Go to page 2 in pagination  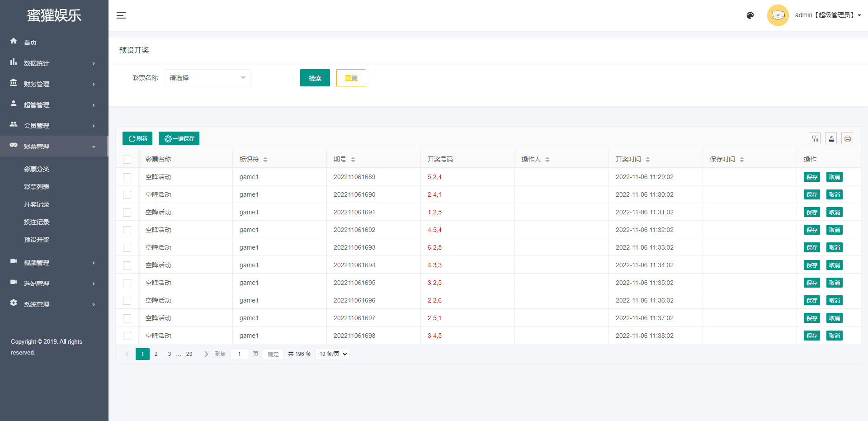coord(156,354)
